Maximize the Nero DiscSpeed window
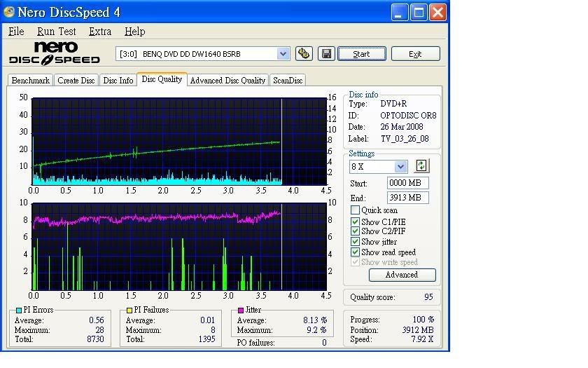This screenshot has width=588, height=368. 419,13
